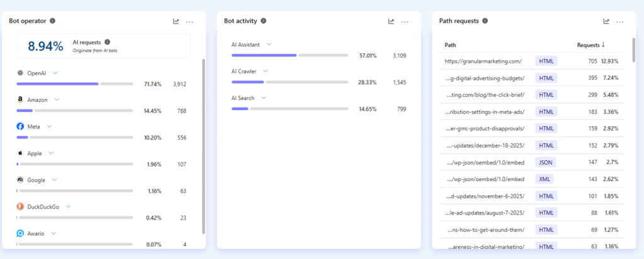
Task: Click the chart icon in Bot operator panel
Action: pos(176,21)
